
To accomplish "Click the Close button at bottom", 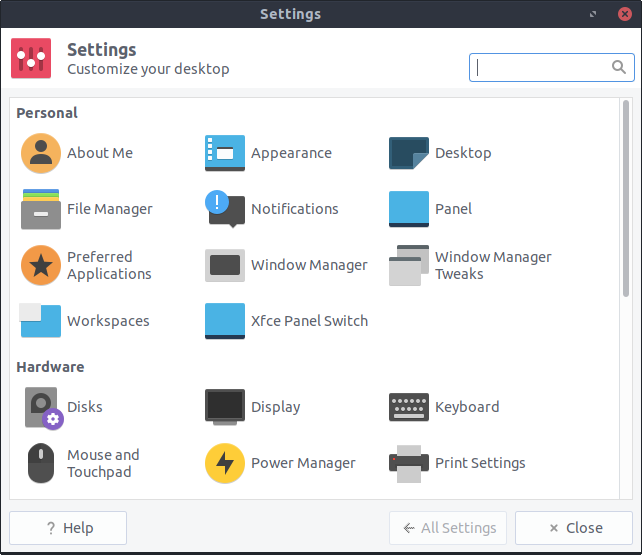I will (x=574, y=528).
